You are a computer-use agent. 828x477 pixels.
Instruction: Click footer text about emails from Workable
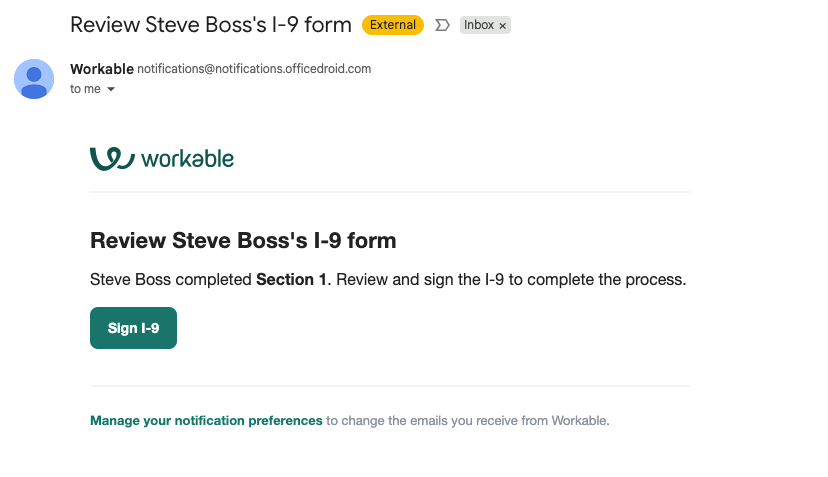[467, 421]
